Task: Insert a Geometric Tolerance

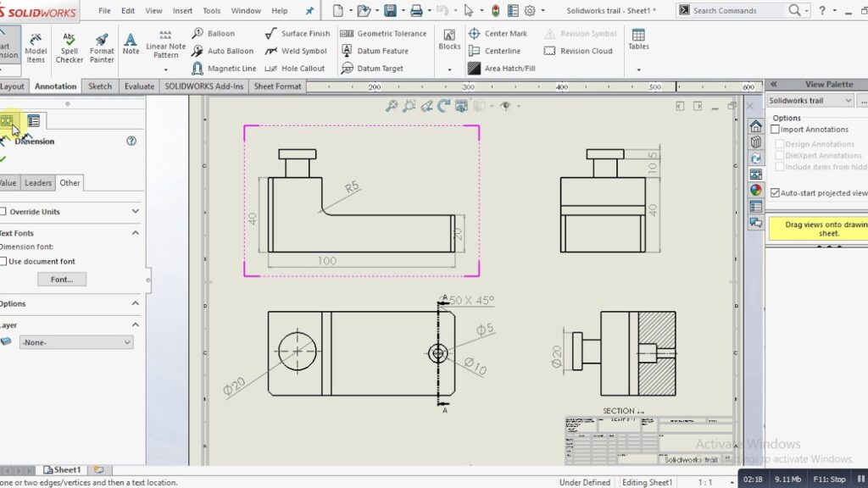Action: click(383, 34)
